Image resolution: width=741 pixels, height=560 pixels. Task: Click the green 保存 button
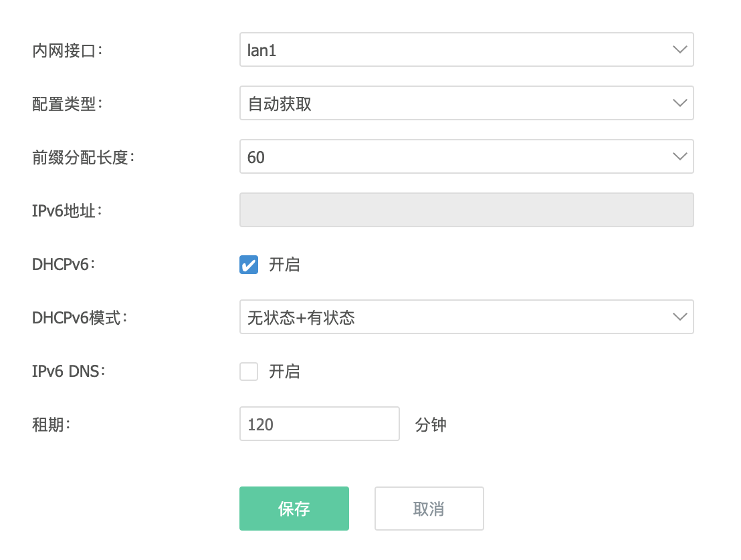(x=294, y=508)
